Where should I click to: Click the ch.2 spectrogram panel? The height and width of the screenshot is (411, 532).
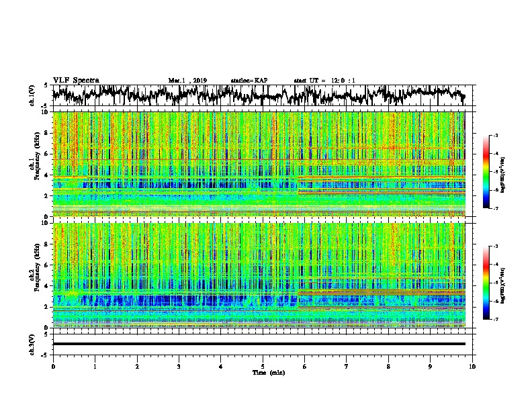259,275
